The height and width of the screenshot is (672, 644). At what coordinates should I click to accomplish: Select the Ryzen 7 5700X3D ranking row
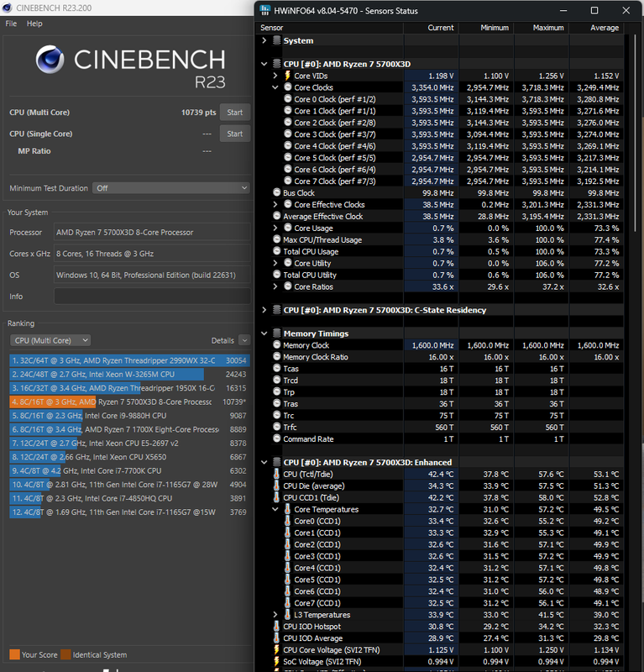coord(129,402)
